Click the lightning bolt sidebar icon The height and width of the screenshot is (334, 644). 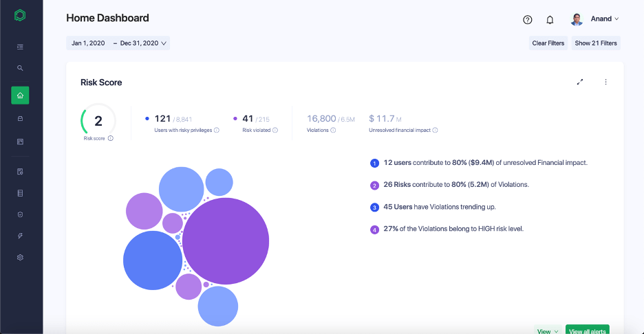pyautogui.click(x=20, y=236)
